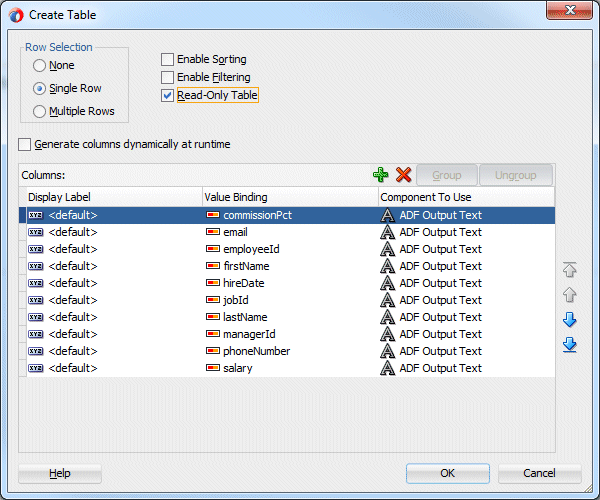600x500 pixels.
Task: Enable the Sorting checkbox
Action: pos(167,59)
